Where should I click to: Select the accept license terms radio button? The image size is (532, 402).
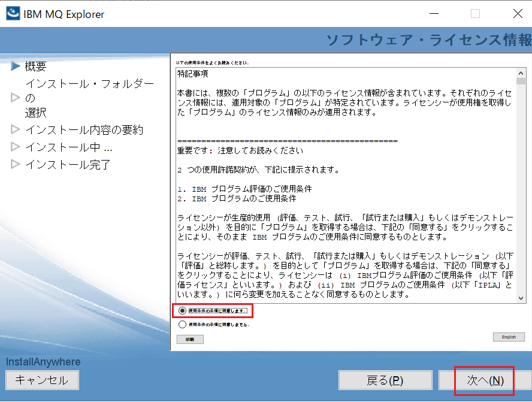point(182,311)
